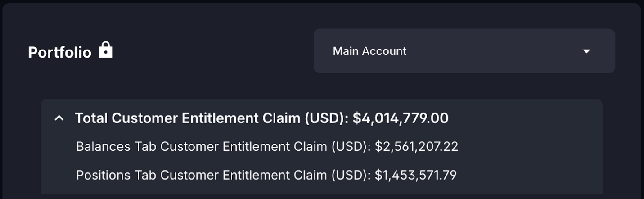Open the Main Account dropdown

(464, 51)
